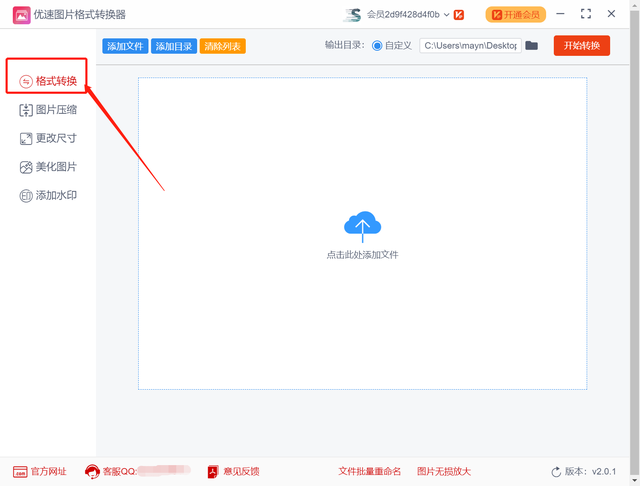Click the 添加水印 watermark icon
The width and height of the screenshot is (640, 486).
[26, 196]
